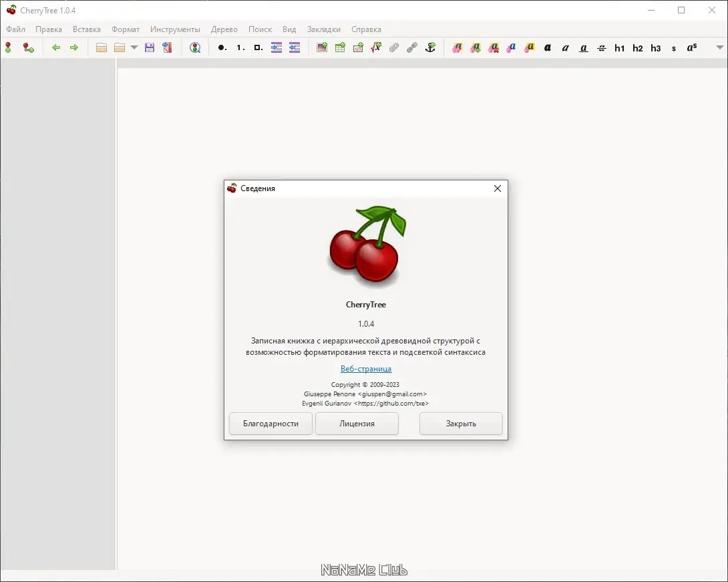Open the Вставка menu
The width and height of the screenshot is (728, 582).
click(x=86, y=29)
